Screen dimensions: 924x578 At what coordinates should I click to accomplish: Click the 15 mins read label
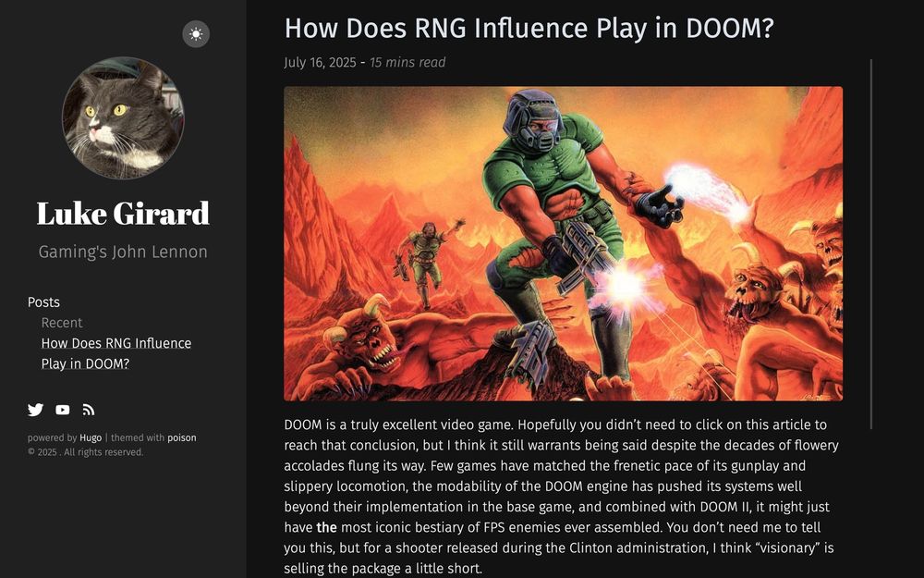tap(407, 63)
